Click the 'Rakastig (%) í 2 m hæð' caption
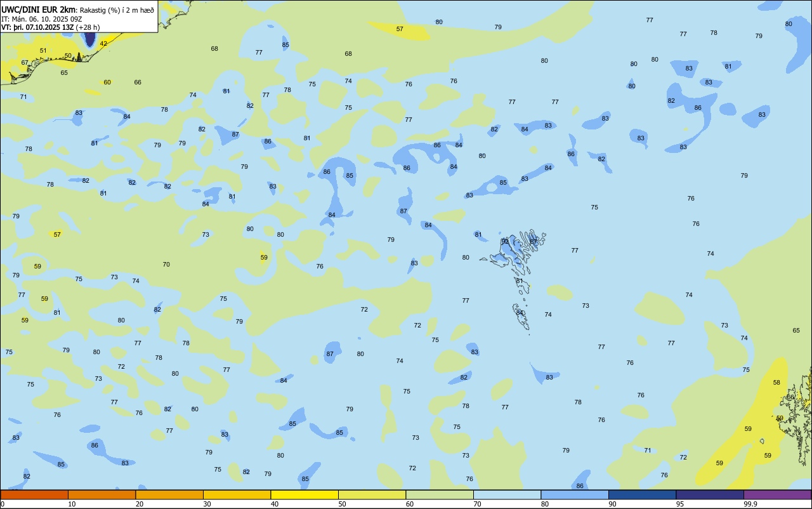This screenshot has width=812, height=509. click(116, 10)
